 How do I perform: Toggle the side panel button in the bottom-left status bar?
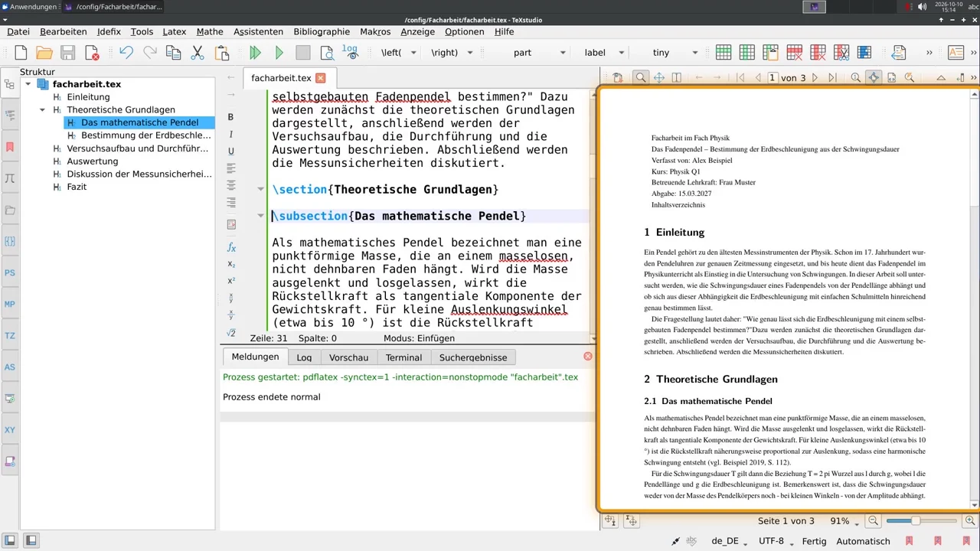(11, 541)
